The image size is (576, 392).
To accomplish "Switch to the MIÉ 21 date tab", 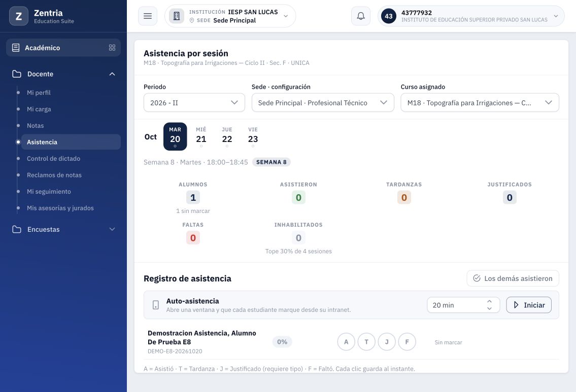I will coord(201,136).
